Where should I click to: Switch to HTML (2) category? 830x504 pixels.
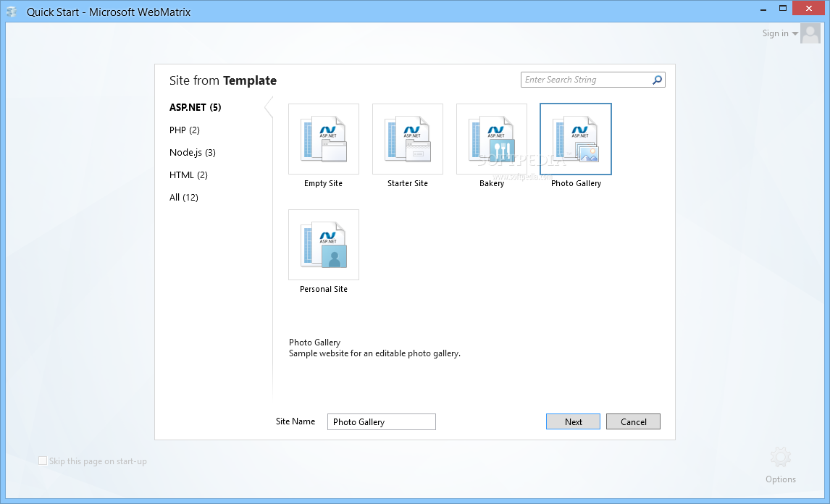click(x=188, y=175)
